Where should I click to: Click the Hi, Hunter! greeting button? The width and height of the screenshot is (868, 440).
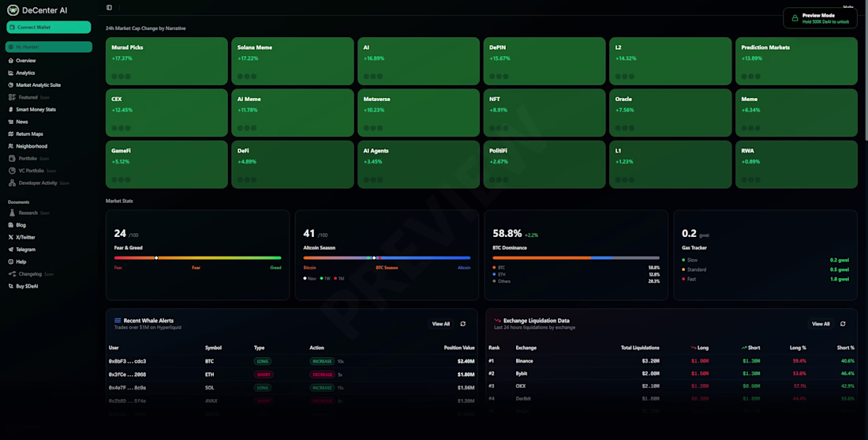[49, 47]
